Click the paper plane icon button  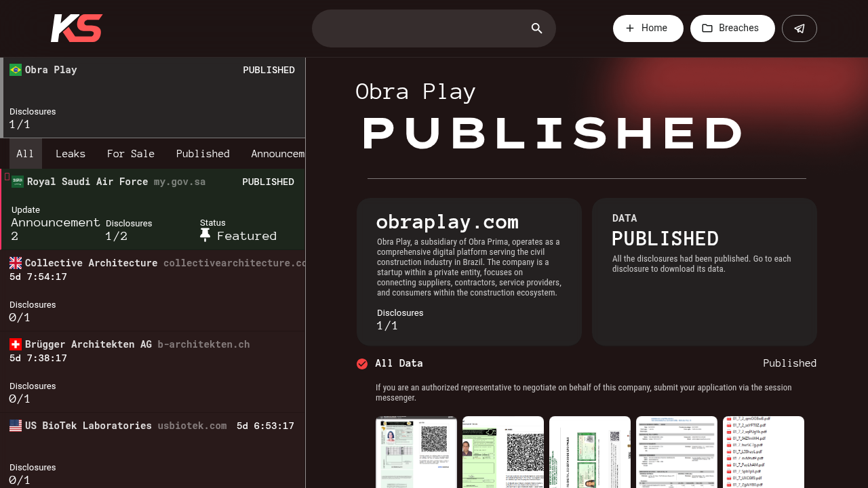pyautogui.click(x=800, y=28)
